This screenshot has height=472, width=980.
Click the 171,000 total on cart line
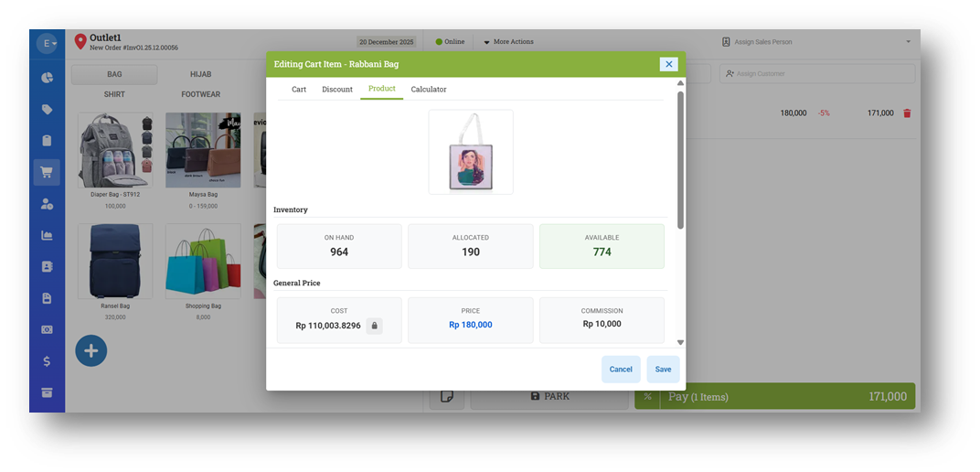coord(880,113)
